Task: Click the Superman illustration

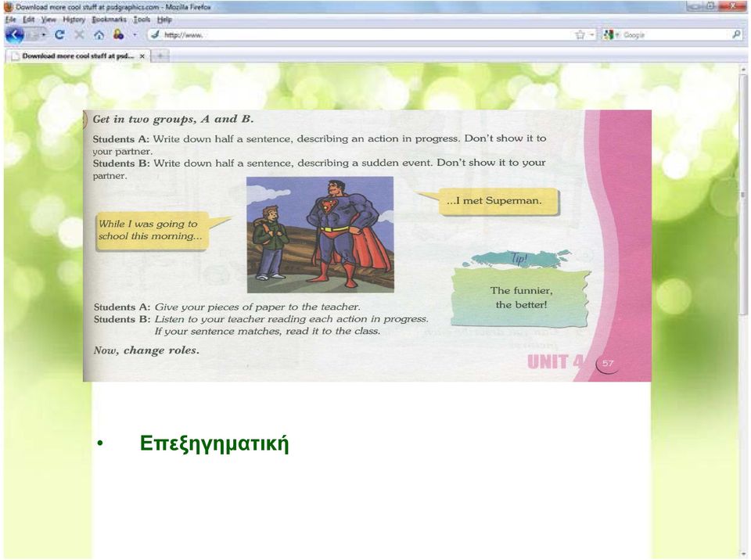Action: pos(320,235)
